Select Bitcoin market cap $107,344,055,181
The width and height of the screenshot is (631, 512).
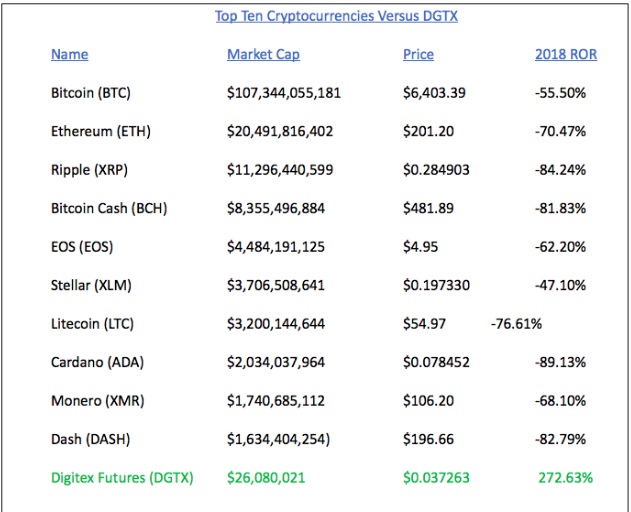(284, 93)
